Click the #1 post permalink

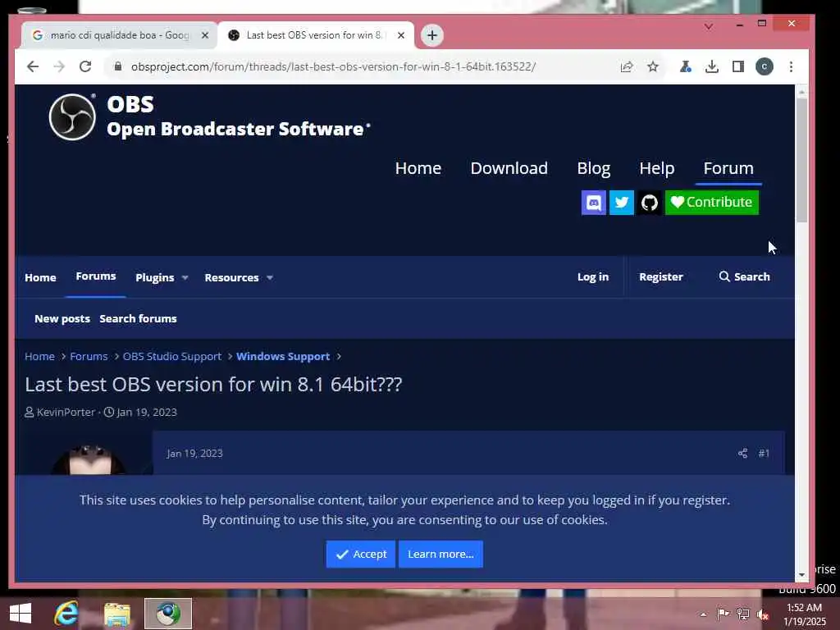[x=764, y=453]
